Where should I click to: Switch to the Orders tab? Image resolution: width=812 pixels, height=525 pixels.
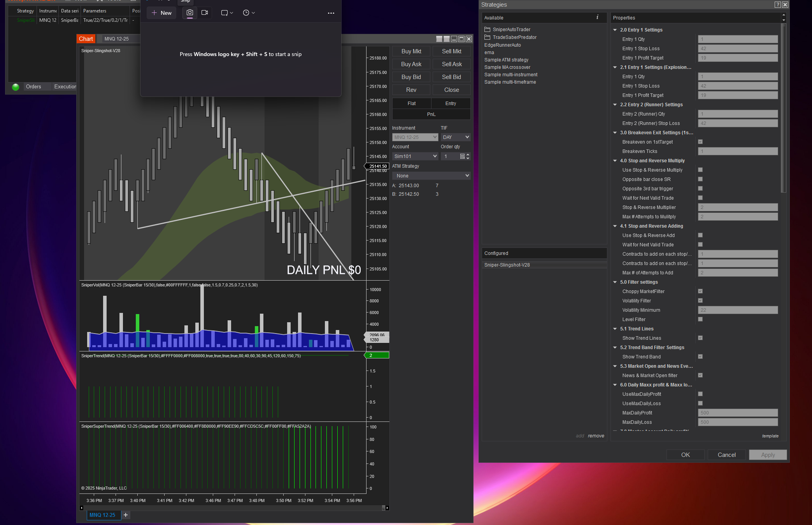[x=33, y=87]
